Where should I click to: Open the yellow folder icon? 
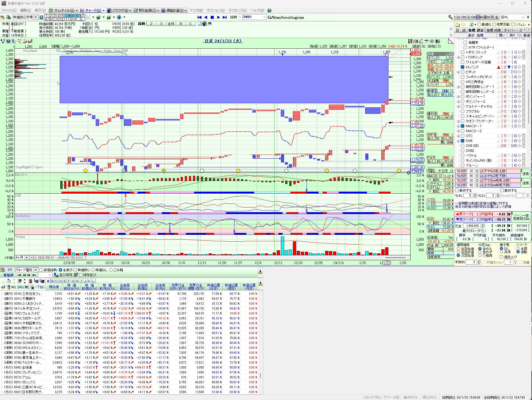458,25
